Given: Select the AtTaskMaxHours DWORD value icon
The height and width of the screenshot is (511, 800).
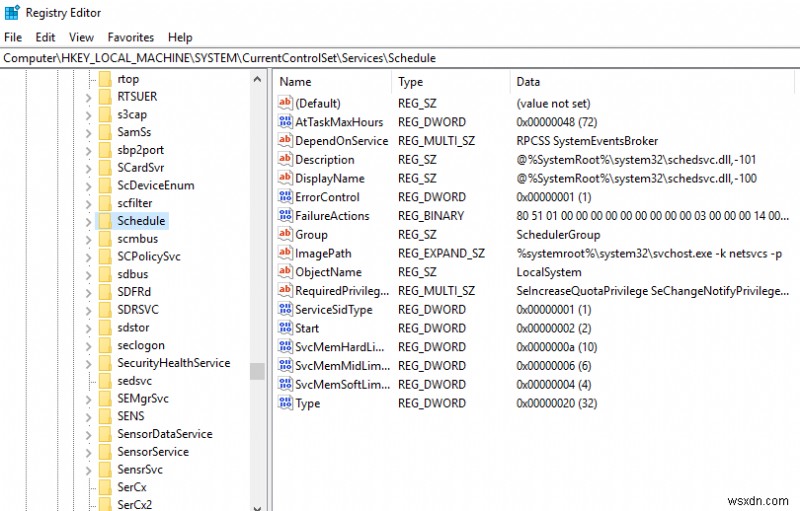Looking at the screenshot, I should click(x=285, y=121).
